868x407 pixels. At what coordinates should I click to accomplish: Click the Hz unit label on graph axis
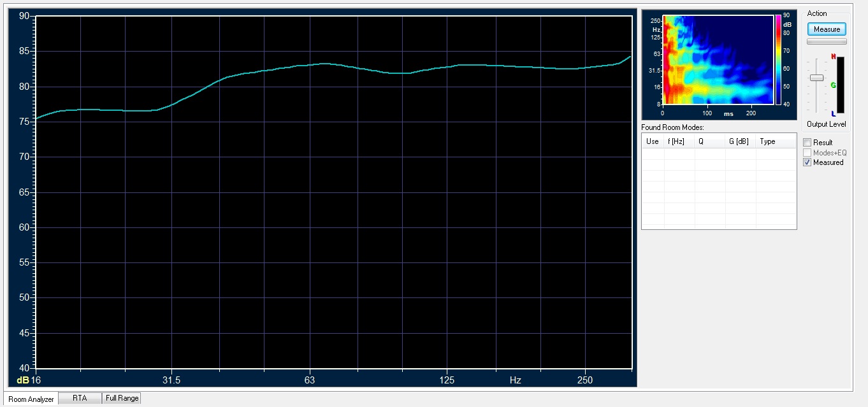516,380
